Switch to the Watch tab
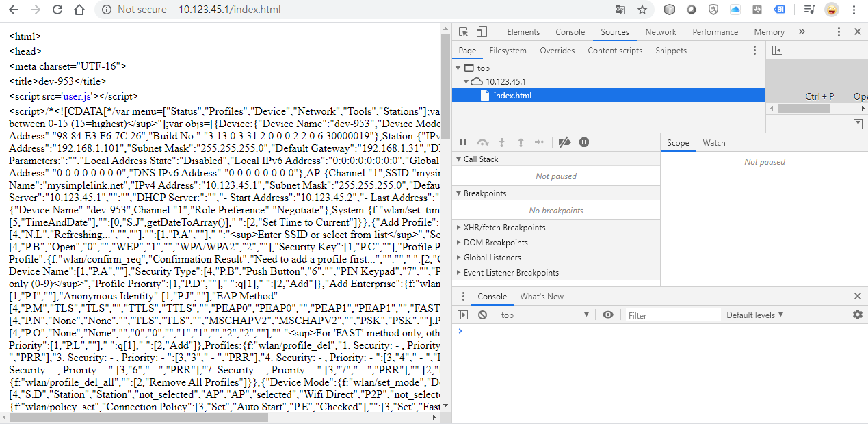The image size is (868, 428). tap(713, 142)
